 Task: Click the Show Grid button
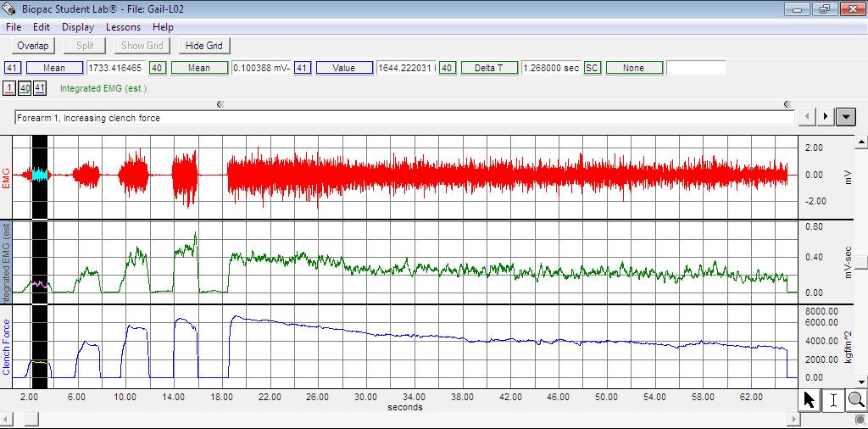point(142,46)
